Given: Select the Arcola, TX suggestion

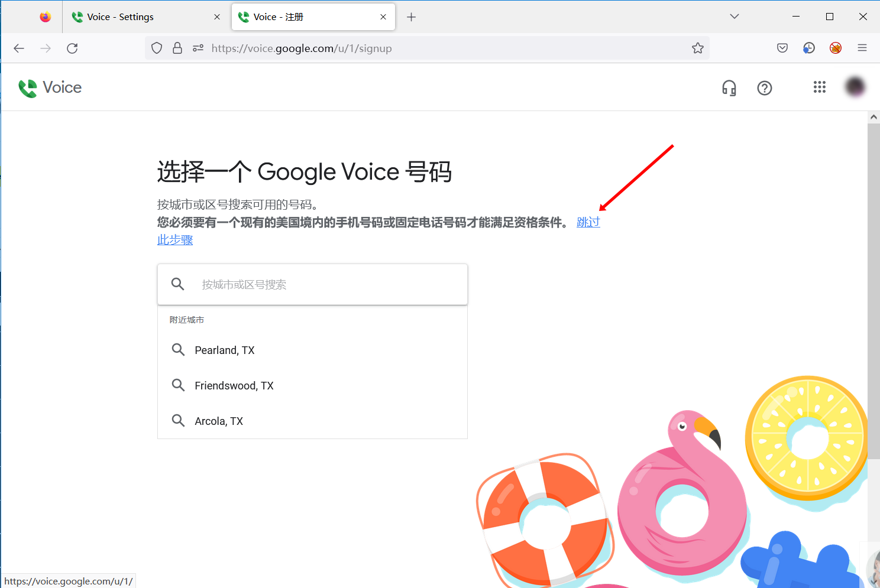Looking at the screenshot, I should click(x=312, y=421).
